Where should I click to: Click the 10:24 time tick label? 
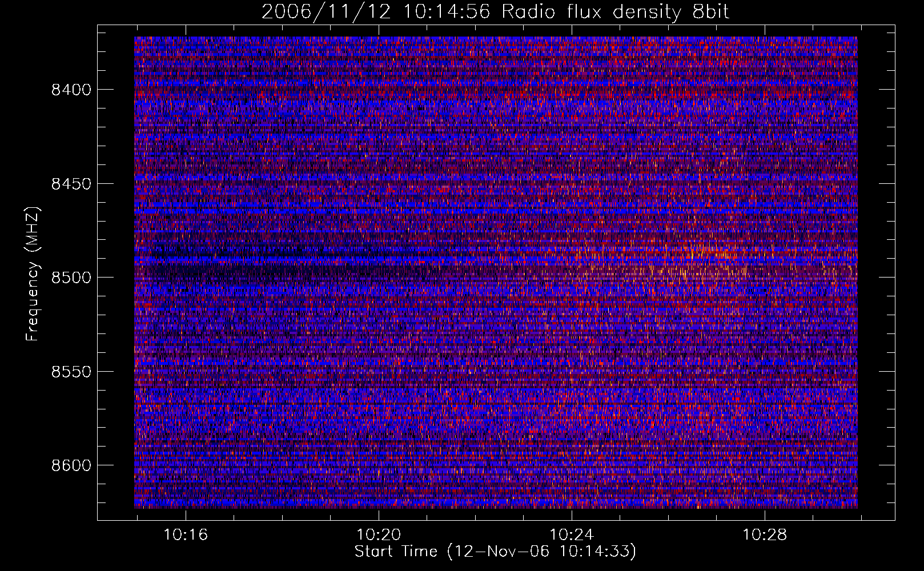(x=572, y=535)
